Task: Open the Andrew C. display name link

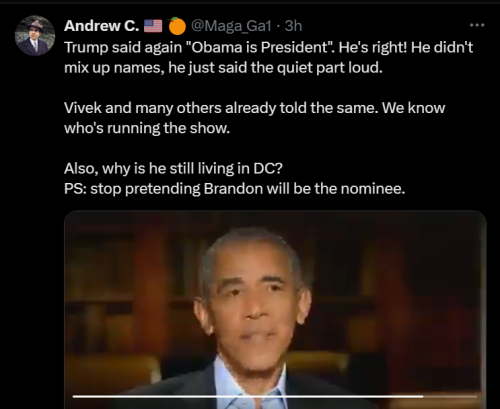Action: point(102,26)
